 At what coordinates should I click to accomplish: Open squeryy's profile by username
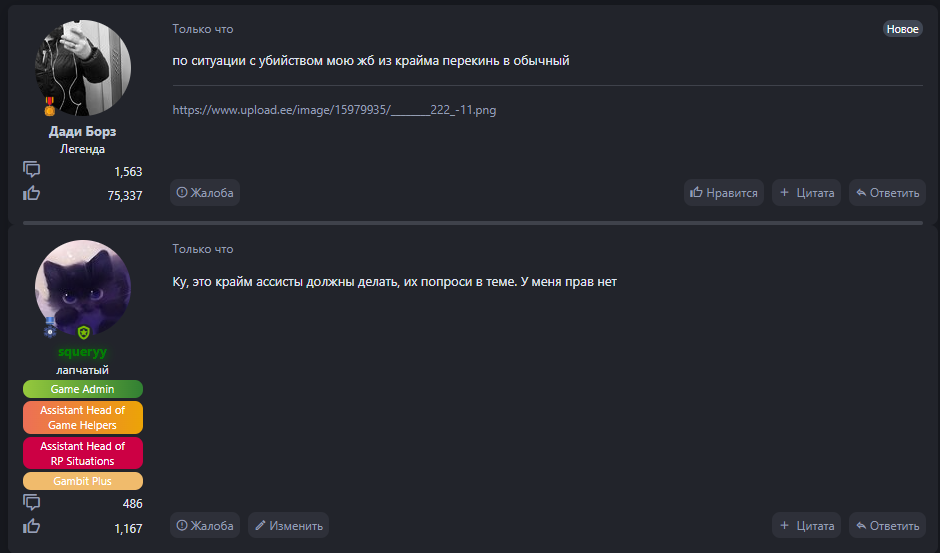pyautogui.click(x=83, y=352)
